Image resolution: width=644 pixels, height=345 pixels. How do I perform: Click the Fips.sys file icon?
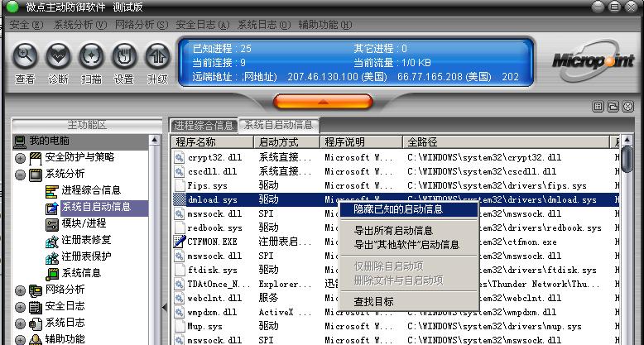click(180, 185)
